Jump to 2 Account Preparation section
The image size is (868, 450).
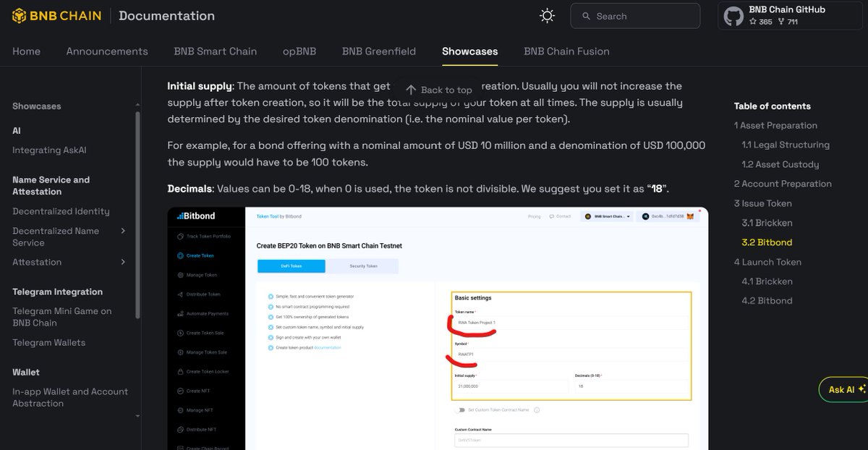point(783,184)
